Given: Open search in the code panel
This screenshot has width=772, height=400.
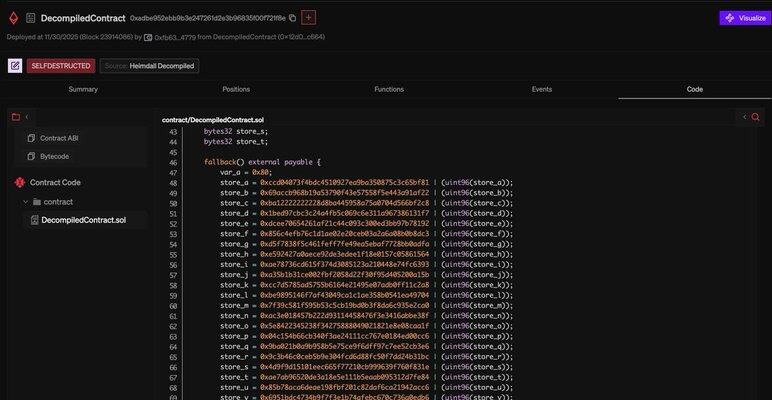Looking at the screenshot, I should tap(755, 117).
